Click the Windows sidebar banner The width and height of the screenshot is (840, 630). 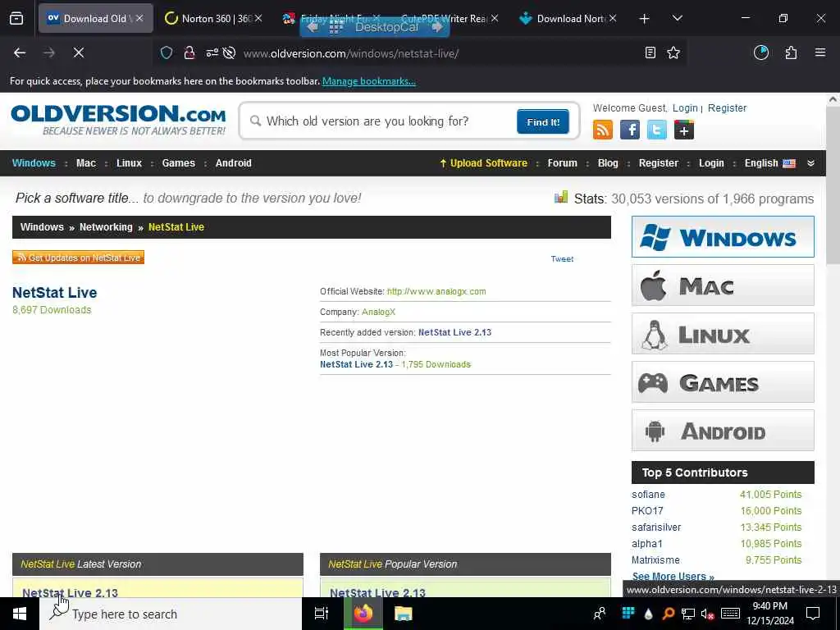tap(723, 237)
